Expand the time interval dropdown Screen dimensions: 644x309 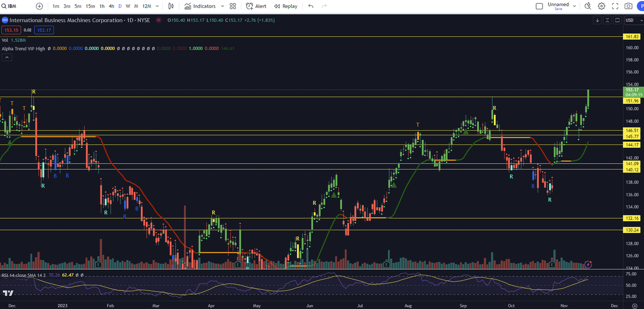click(157, 6)
